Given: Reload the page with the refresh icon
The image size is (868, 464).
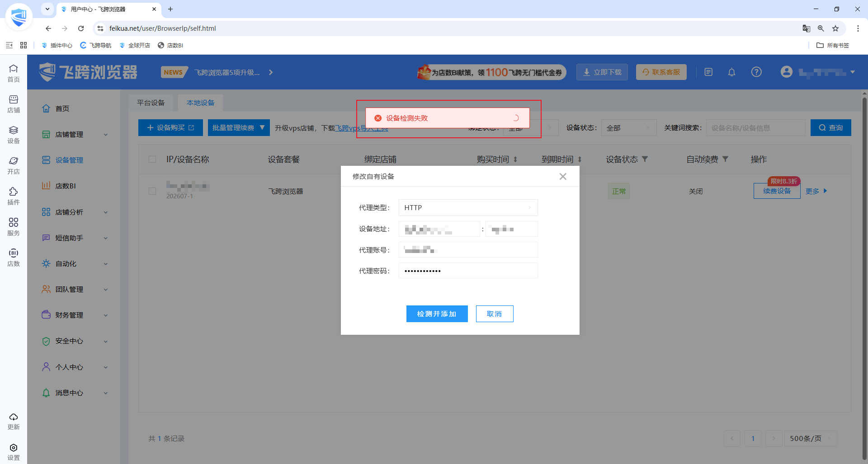Looking at the screenshot, I should tap(81, 28).
